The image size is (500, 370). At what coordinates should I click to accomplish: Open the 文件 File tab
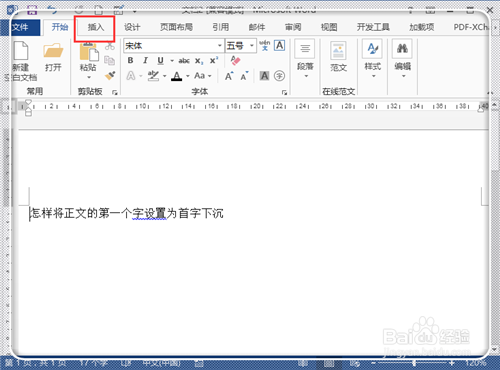[x=20, y=27]
